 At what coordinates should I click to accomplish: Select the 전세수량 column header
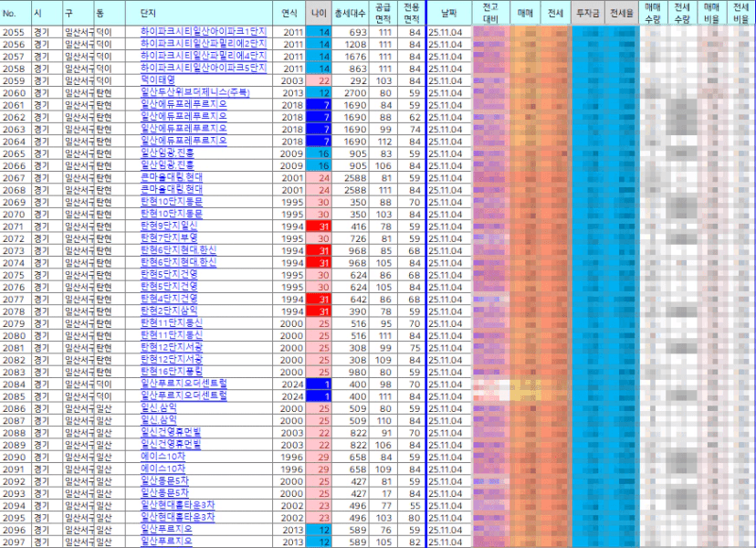tap(682, 13)
